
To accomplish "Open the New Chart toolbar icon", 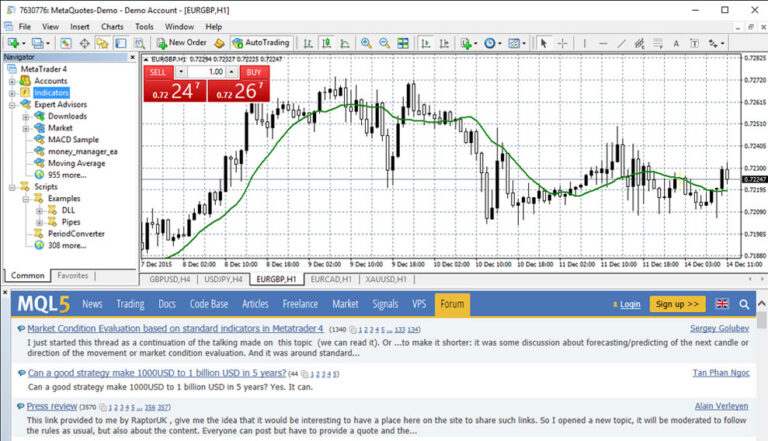I will point(14,43).
